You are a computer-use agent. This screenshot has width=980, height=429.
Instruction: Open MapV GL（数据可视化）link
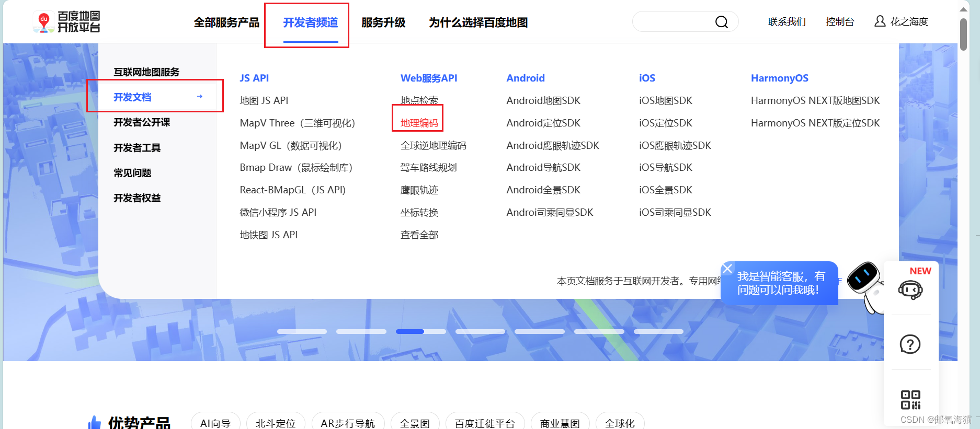[x=291, y=145]
